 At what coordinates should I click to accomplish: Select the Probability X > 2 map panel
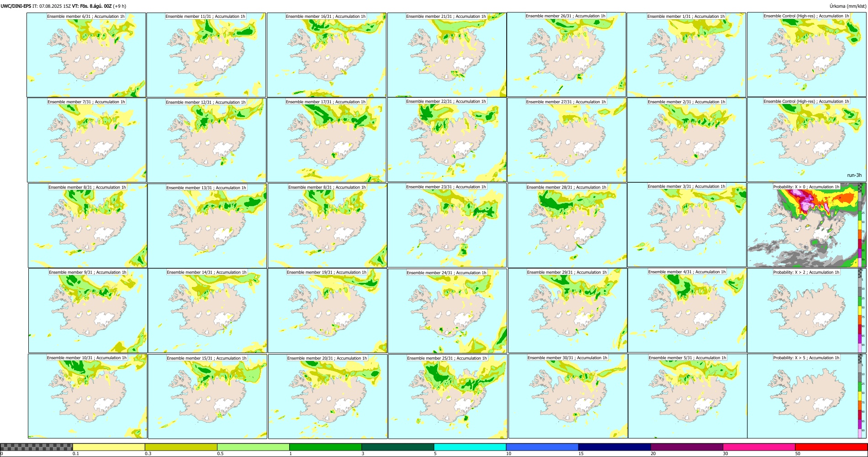(x=807, y=310)
